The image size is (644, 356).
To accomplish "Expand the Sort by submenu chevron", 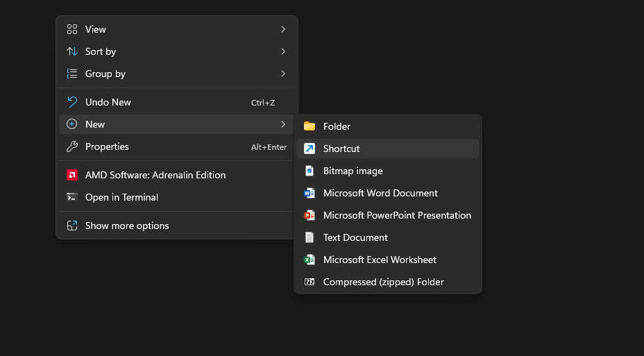I will tap(283, 51).
